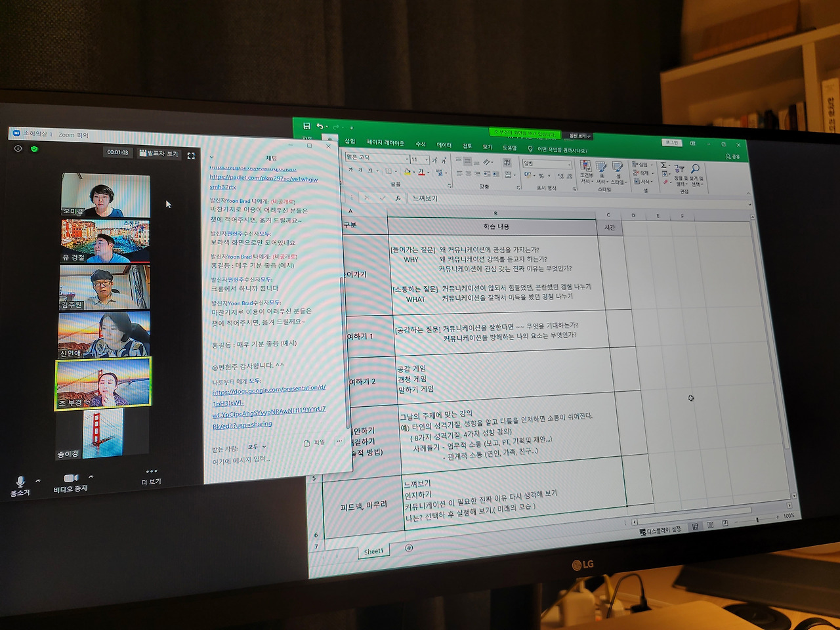Click the 공유 share button in Excel
Image resolution: width=840 pixels, height=630 pixels.
(x=732, y=156)
